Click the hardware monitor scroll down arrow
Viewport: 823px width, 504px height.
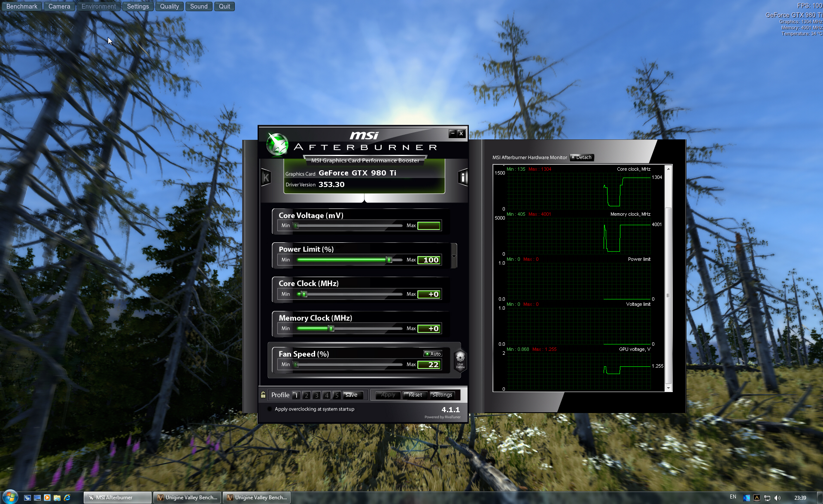pos(668,388)
